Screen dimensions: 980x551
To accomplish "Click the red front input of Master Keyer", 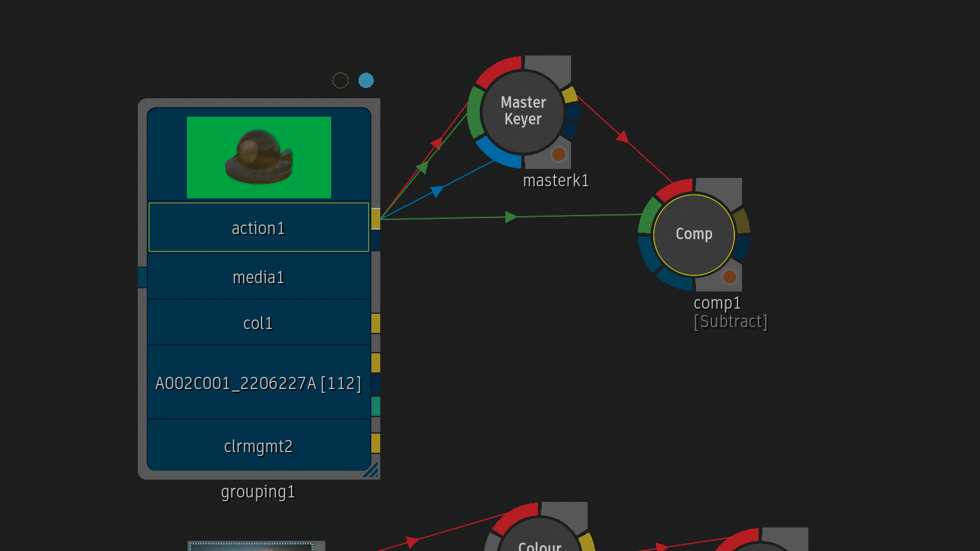I will (x=500, y=70).
